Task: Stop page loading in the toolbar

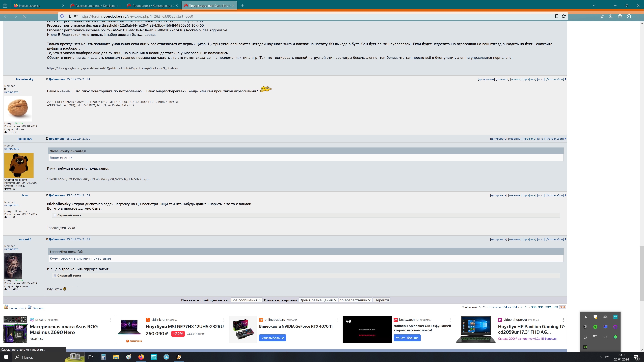Action: (x=24, y=16)
